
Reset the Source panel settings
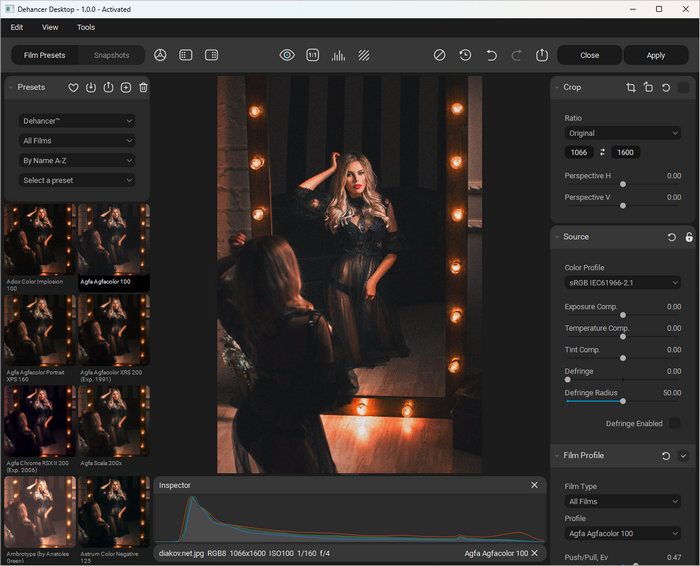coord(672,237)
